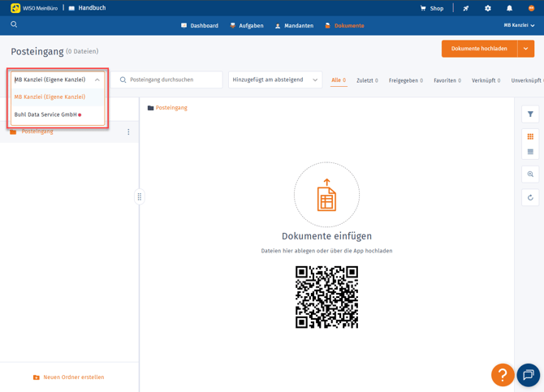Click the Dokumente einfügen heading text
The image size is (544, 392).
pyautogui.click(x=327, y=236)
